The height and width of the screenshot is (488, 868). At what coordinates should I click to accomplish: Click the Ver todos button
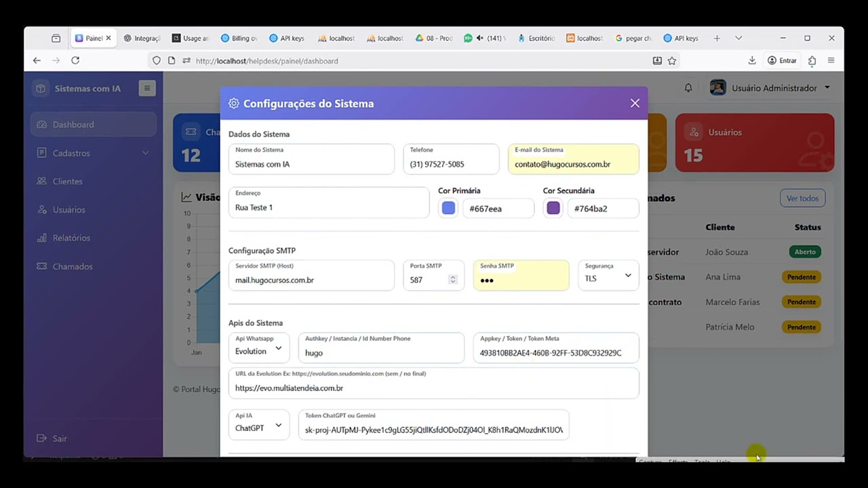tap(803, 199)
